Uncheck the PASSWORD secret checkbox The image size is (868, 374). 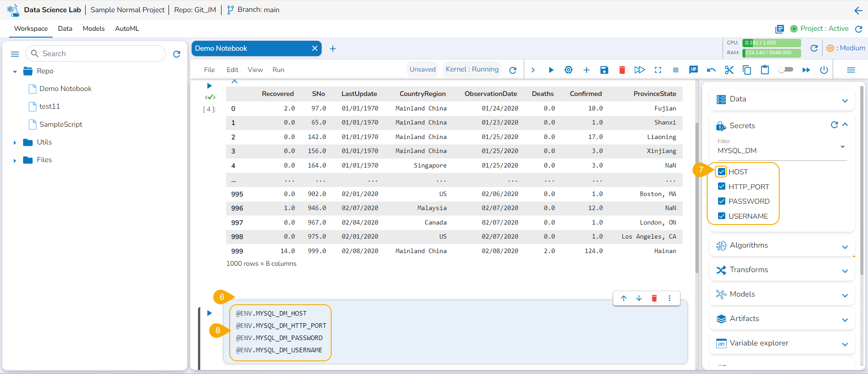point(722,201)
